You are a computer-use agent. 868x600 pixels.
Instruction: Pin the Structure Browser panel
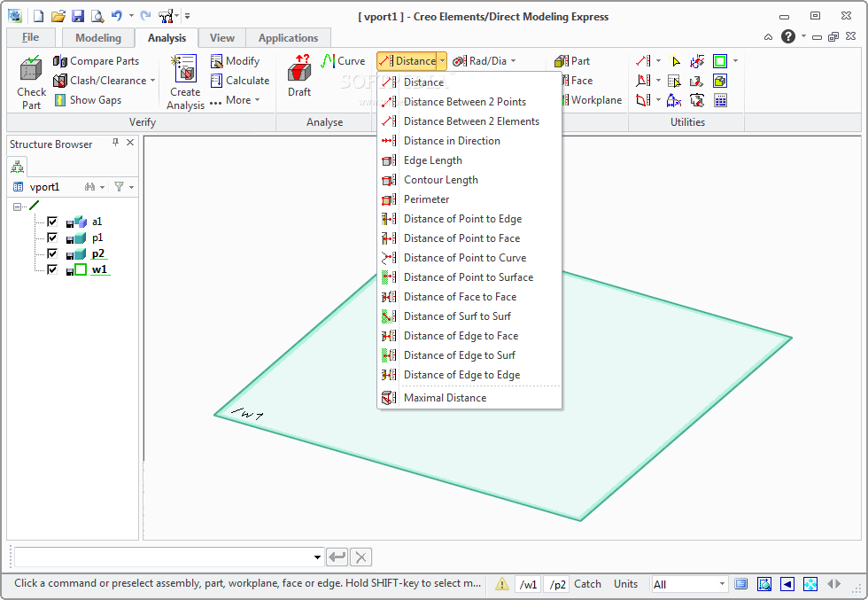coord(115,143)
